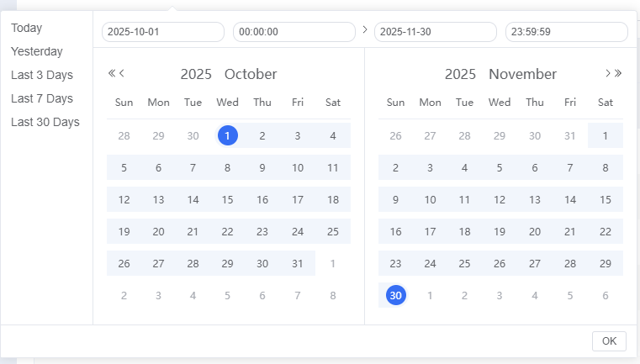Go to next month arrow icon
640x364 pixels.
(x=608, y=73)
